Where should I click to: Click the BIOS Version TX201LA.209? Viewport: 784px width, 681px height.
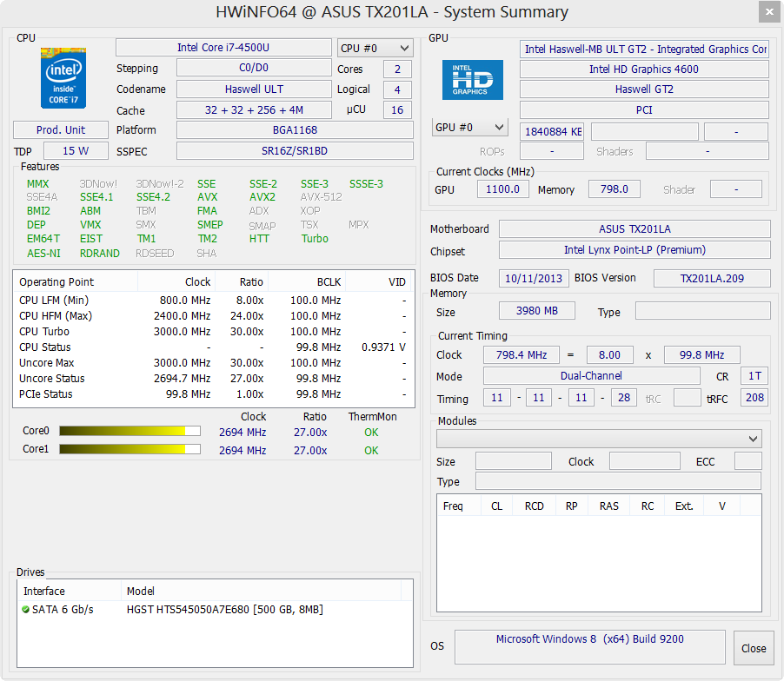[712, 278]
